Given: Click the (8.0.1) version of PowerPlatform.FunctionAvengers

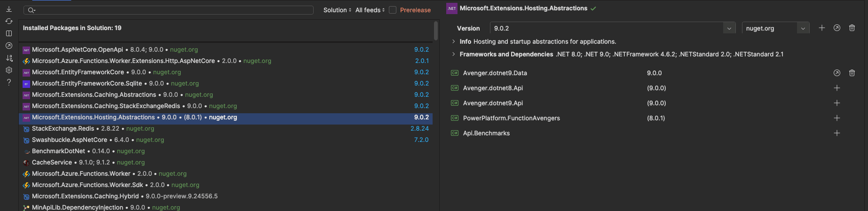Looking at the screenshot, I should pyautogui.click(x=656, y=118).
